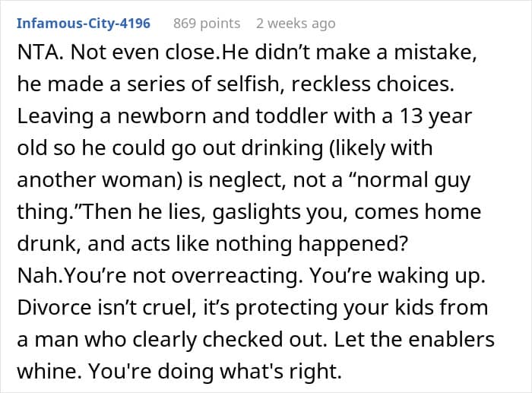Screen dimensions: 532x393
Task: Click the words comes home
Action: coord(418,212)
